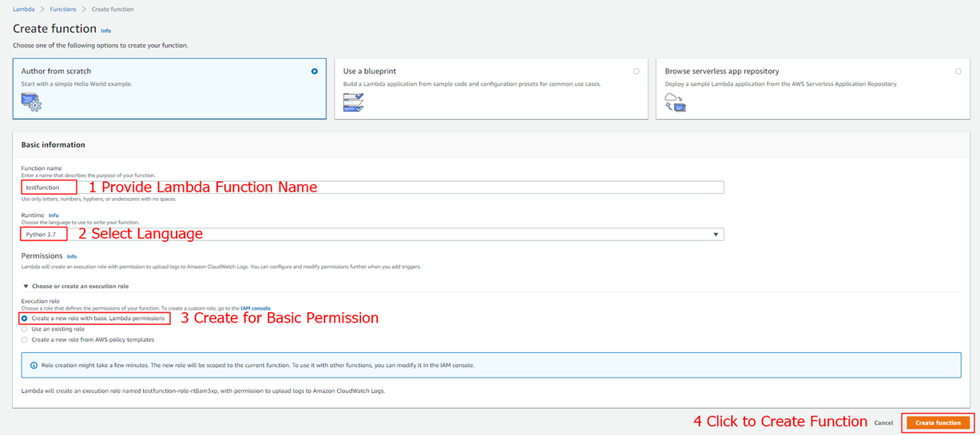Select the Author from scratch radio button
Viewport: 980px width, 435px height.
[315, 71]
